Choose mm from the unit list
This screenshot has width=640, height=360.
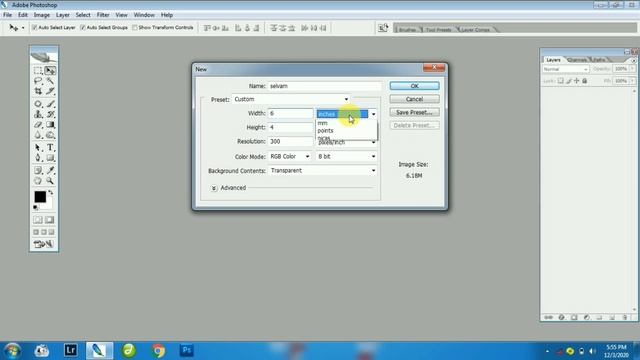(x=322, y=123)
